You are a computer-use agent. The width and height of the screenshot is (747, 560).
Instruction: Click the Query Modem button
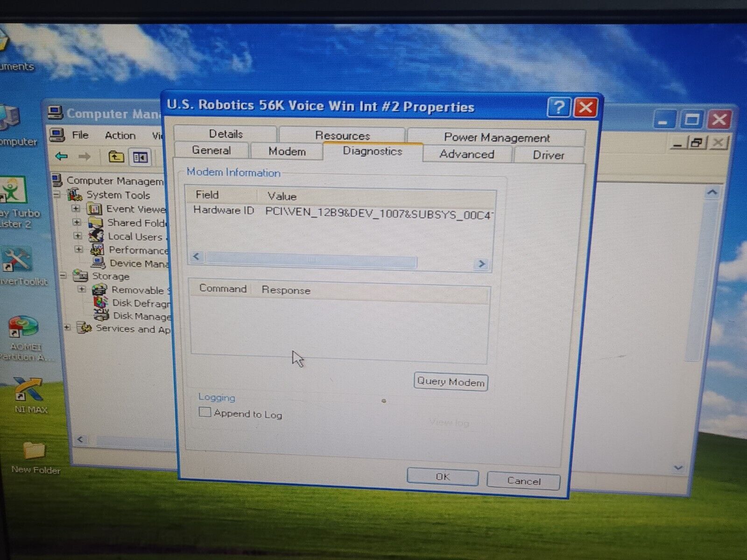(451, 382)
